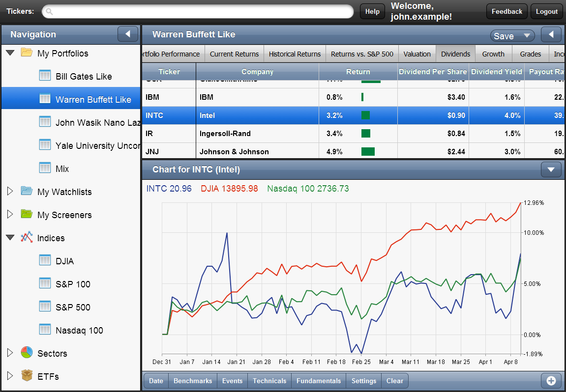Click the DJIA 13895.98 chart legend label
This screenshot has height=392, width=566.
tap(230, 189)
